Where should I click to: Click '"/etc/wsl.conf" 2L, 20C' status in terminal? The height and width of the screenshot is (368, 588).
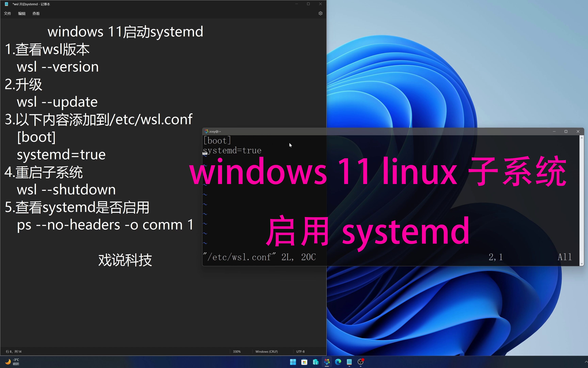pyautogui.click(x=259, y=257)
